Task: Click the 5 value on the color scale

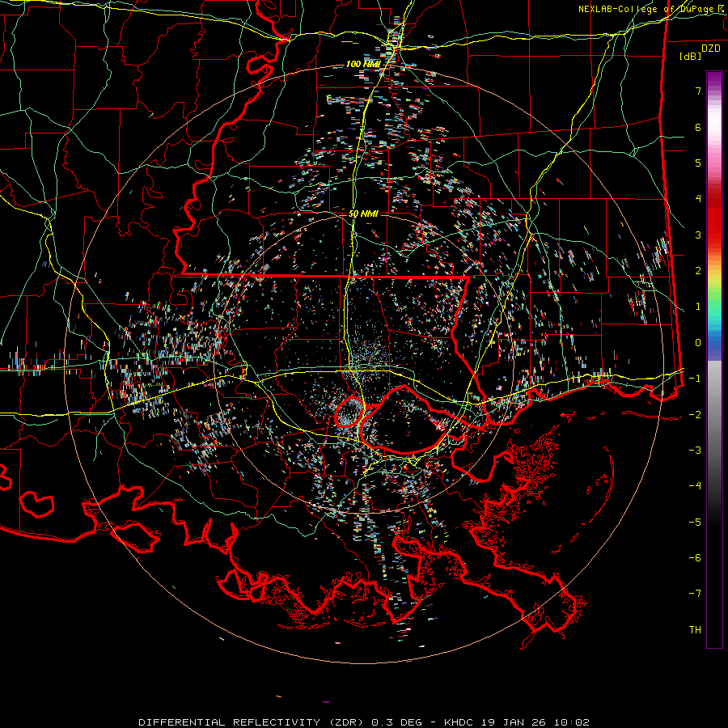Action: [x=698, y=163]
